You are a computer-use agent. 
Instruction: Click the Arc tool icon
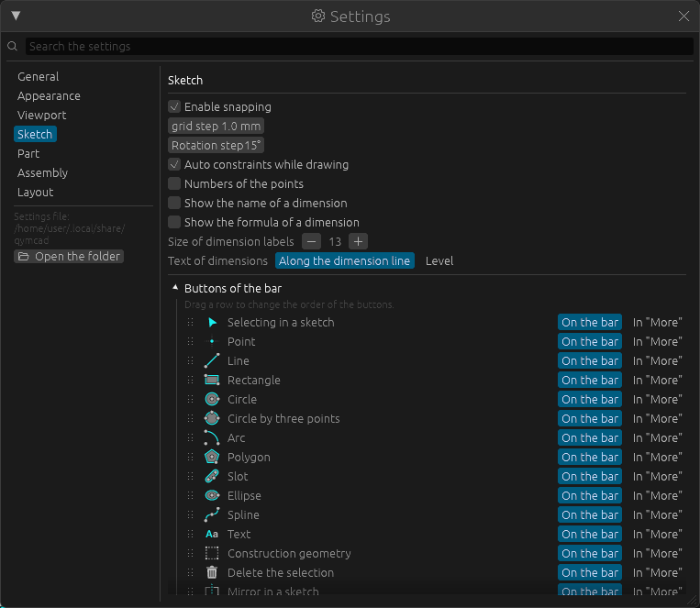click(x=212, y=437)
